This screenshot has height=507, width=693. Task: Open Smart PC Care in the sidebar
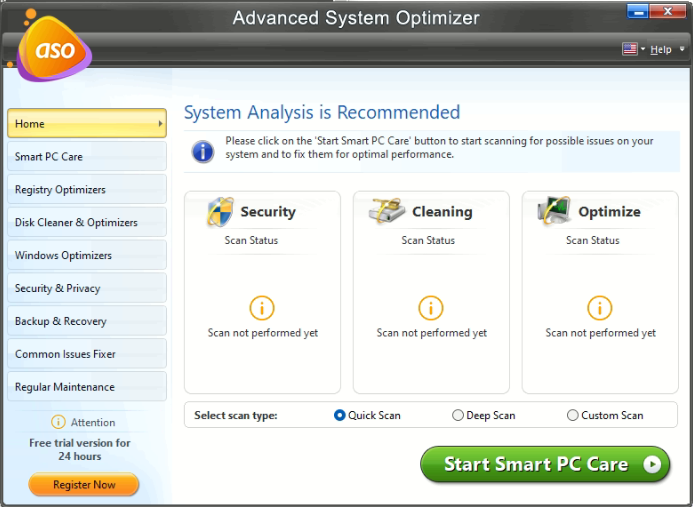pos(87,156)
